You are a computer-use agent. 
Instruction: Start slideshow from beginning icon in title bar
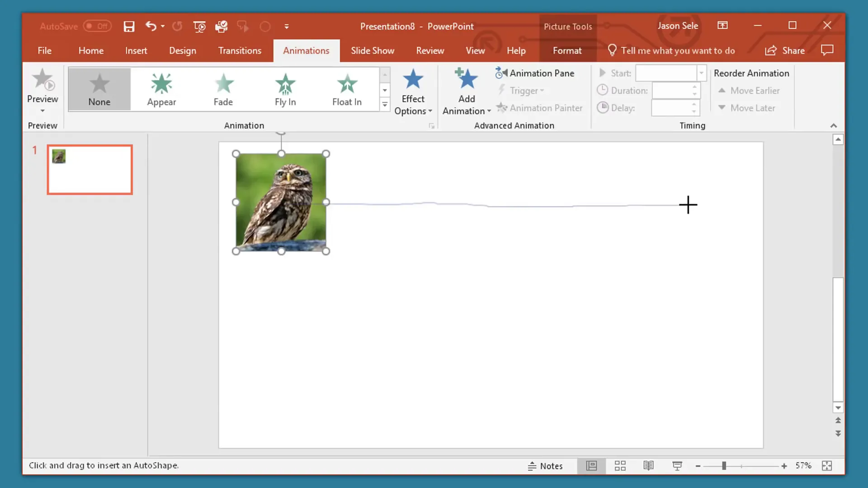199,26
